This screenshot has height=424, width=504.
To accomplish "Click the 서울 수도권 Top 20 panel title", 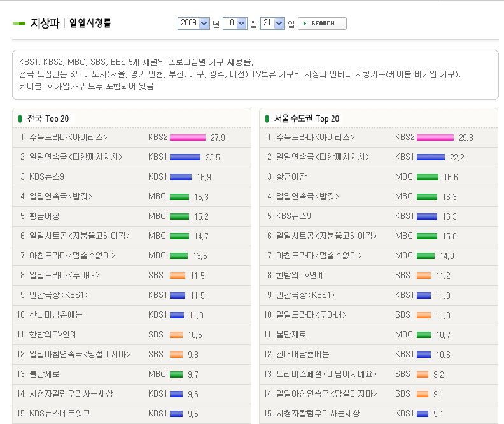I will pos(307,118).
